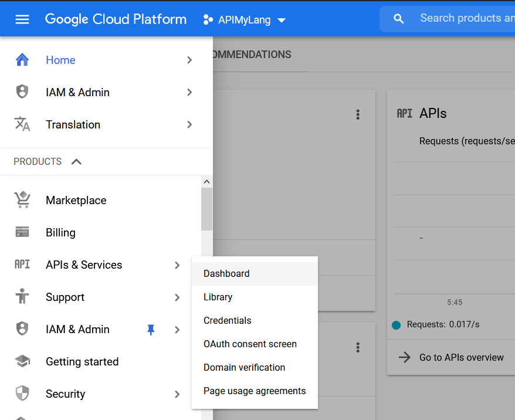Select Dashboard in the APIs submenu

(255, 273)
